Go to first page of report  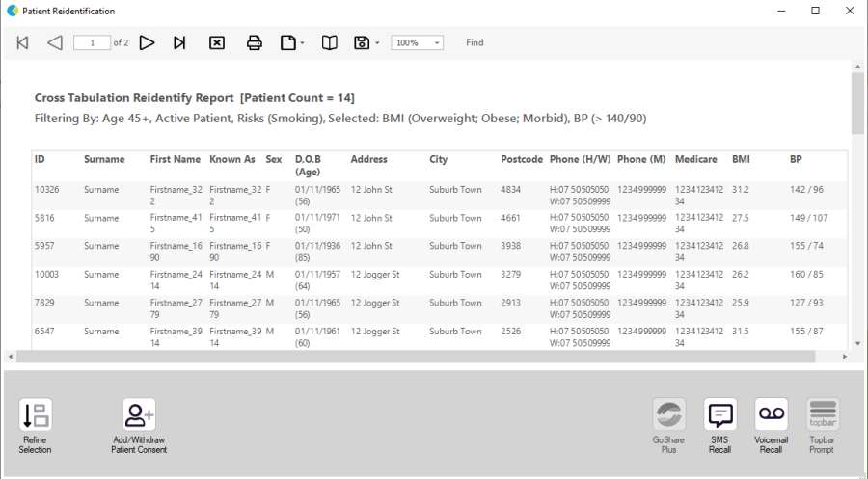pos(23,42)
